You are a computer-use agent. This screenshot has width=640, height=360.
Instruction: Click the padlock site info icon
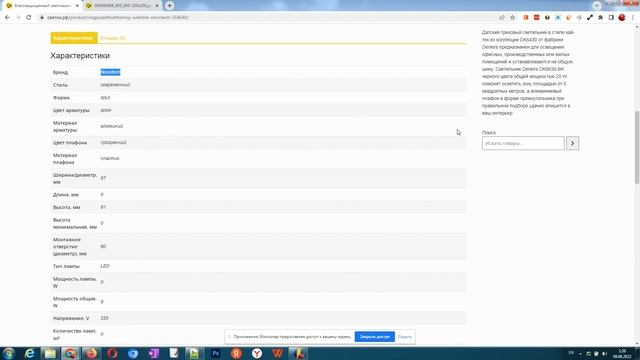click(x=41, y=18)
